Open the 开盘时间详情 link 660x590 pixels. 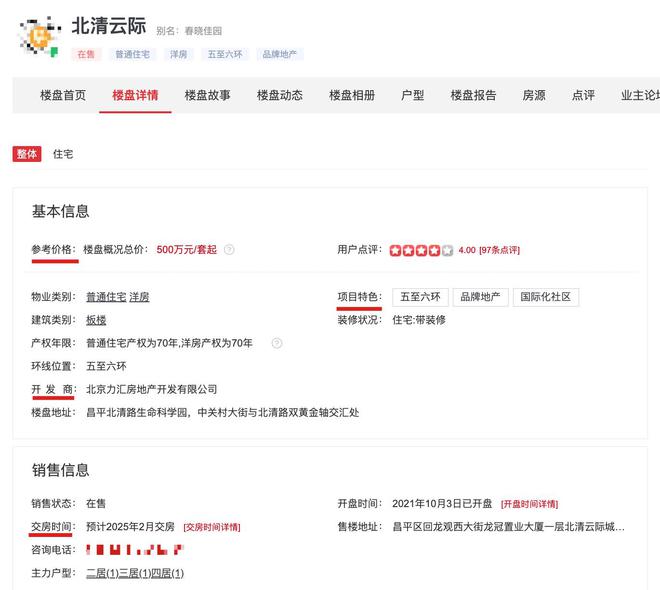pyautogui.click(x=530, y=504)
